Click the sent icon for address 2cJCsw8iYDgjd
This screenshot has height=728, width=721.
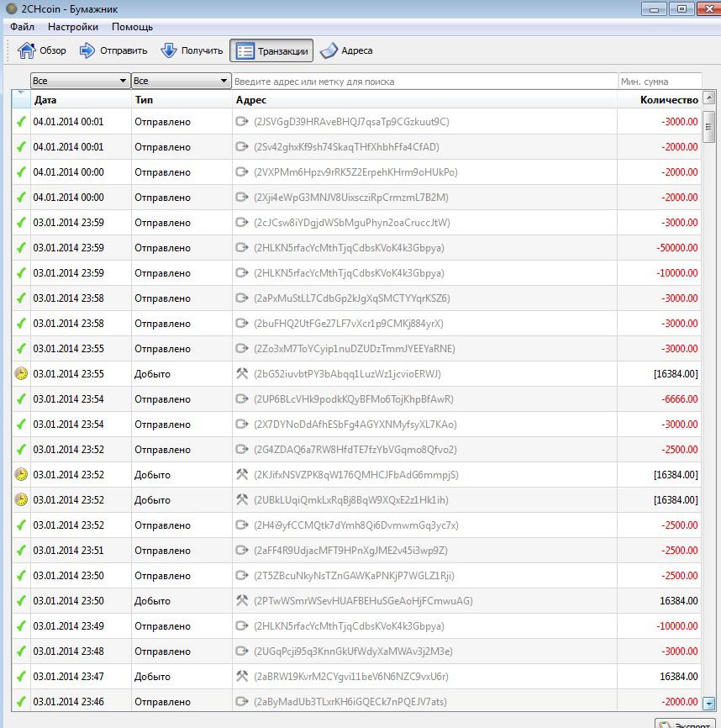[x=242, y=223]
